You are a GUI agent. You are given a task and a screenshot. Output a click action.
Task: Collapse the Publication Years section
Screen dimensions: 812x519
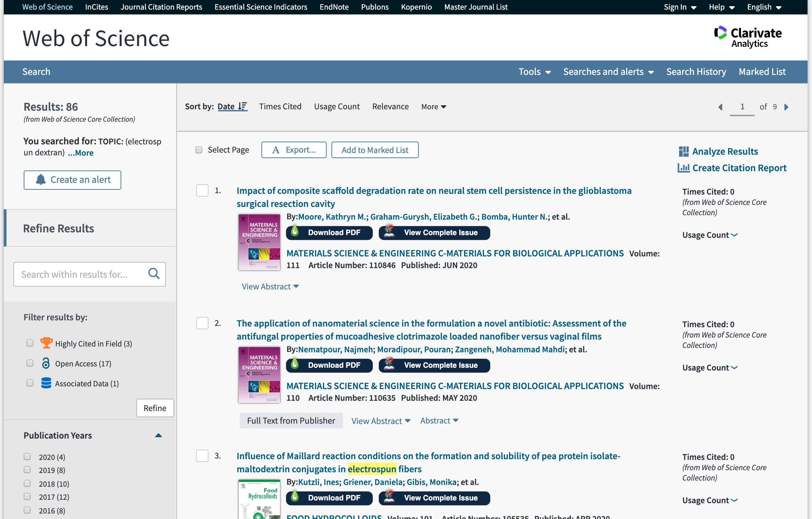point(158,435)
